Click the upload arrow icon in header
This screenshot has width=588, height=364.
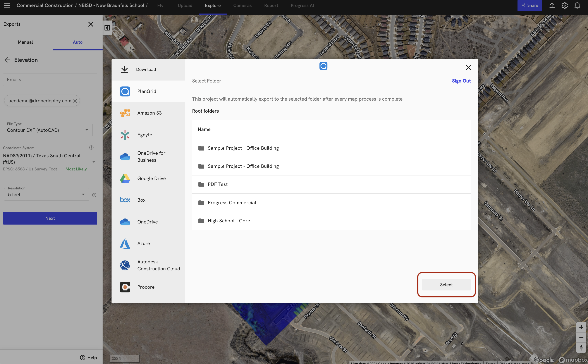tap(552, 5)
